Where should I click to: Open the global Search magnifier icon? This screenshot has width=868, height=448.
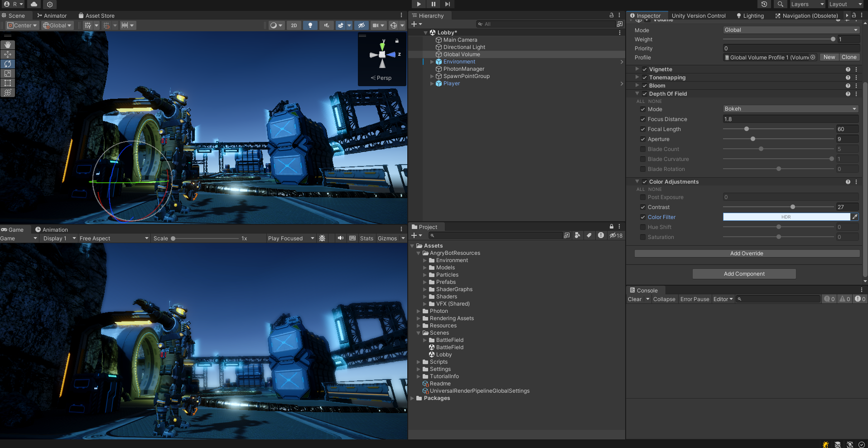[x=780, y=4]
